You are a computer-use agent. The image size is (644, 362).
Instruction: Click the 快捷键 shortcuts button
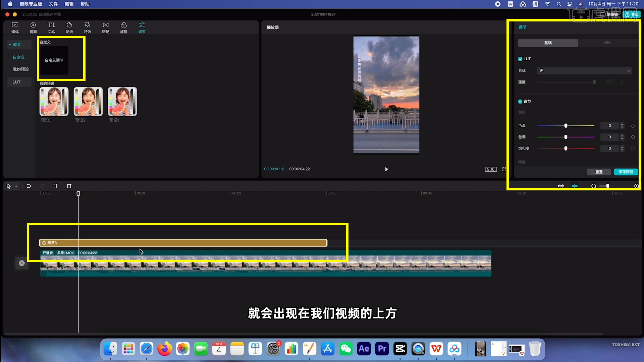(x=609, y=14)
